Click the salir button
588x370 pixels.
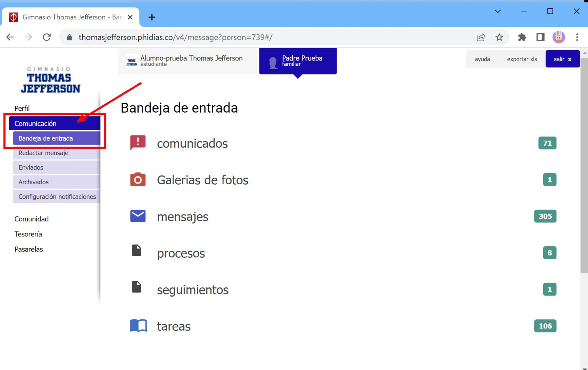point(562,59)
